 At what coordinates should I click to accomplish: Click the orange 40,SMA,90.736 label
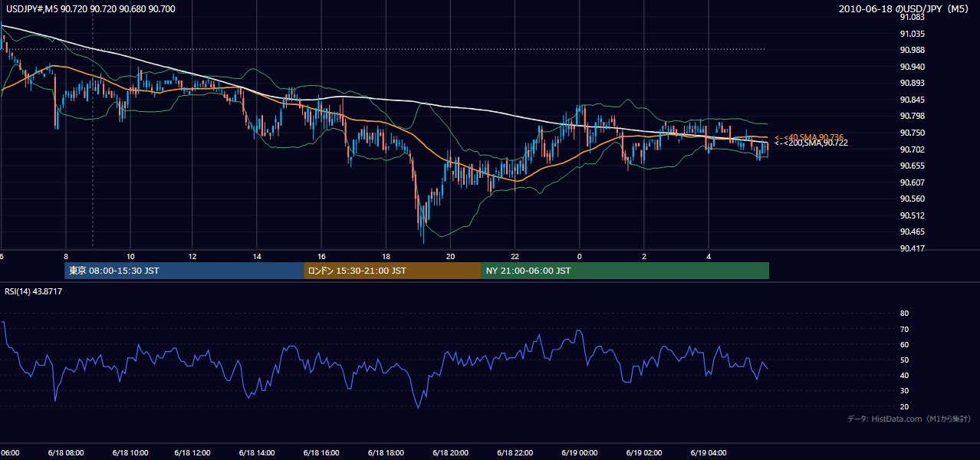(810, 136)
